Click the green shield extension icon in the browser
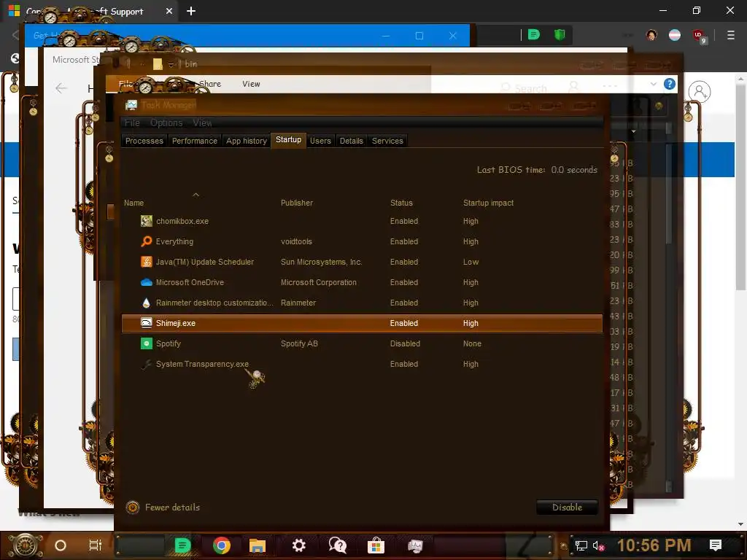This screenshot has height=560, width=747. pyautogui.click(x=560, y=34)
